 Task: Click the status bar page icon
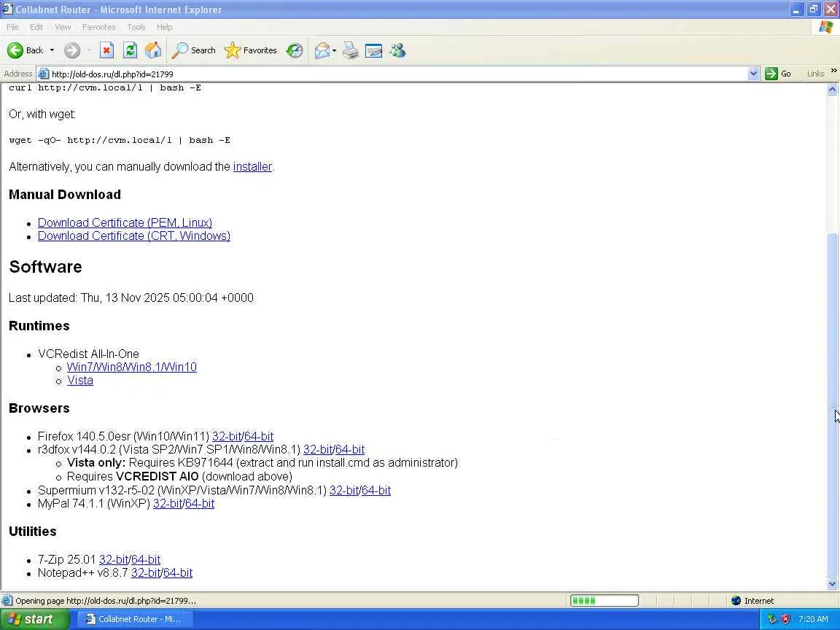tap(7, 601)
